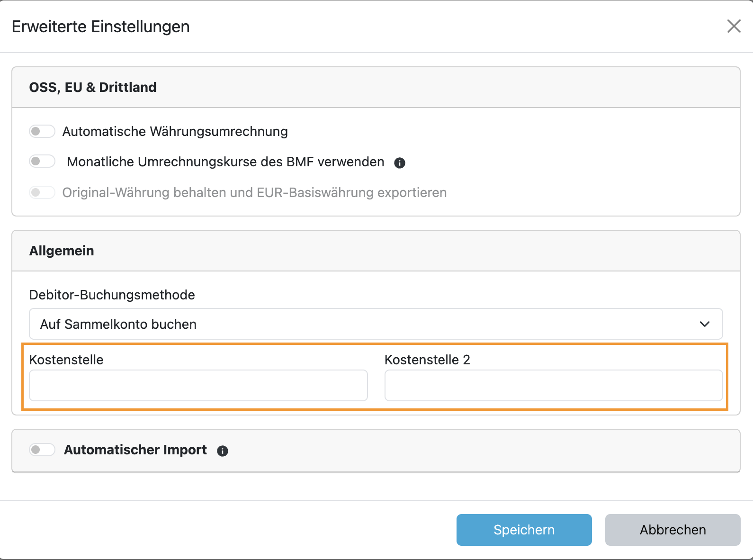Focus the Kostenstelle input field
The width and height of the screenshot is (753, 560).
pos(198,386)
